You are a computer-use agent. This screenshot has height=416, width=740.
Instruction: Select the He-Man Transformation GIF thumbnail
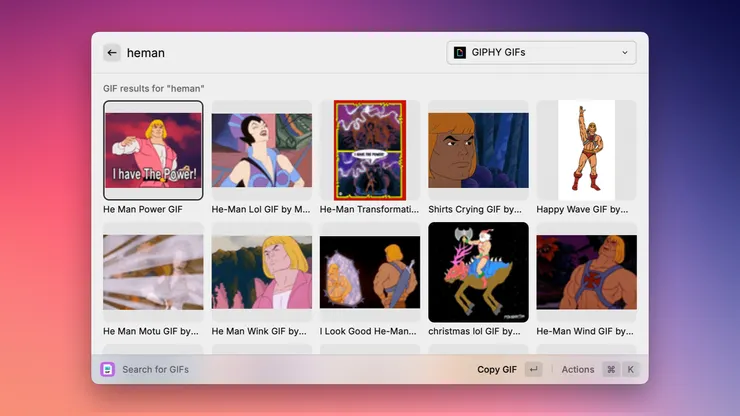(370, 150)
